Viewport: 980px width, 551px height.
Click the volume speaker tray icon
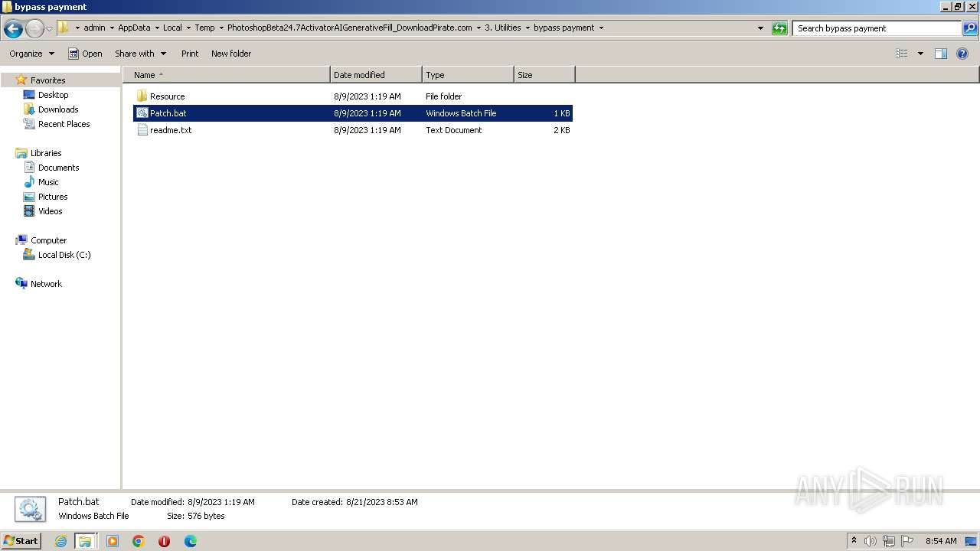(x=871, y=541)
